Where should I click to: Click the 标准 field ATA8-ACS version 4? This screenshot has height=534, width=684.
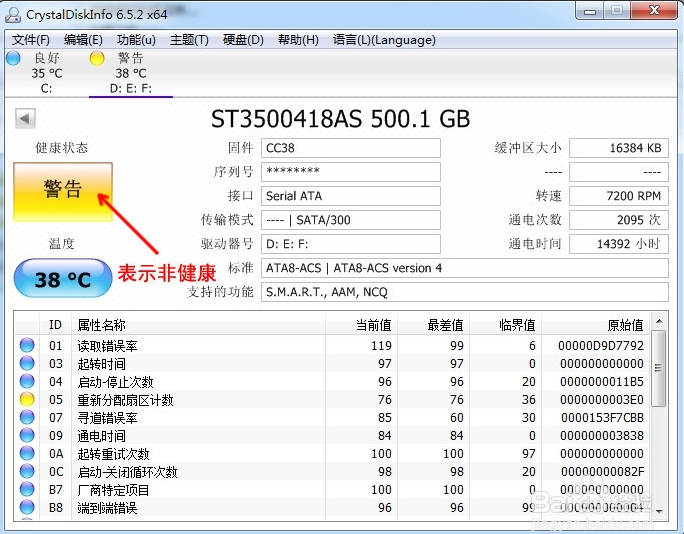click(x=465, y=268)
